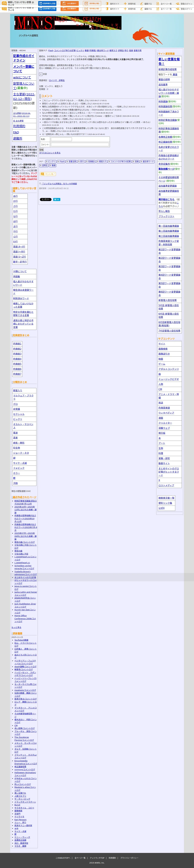Click the 音量注意 tag chip
194x868 pixels.
(x=71, y=161)
